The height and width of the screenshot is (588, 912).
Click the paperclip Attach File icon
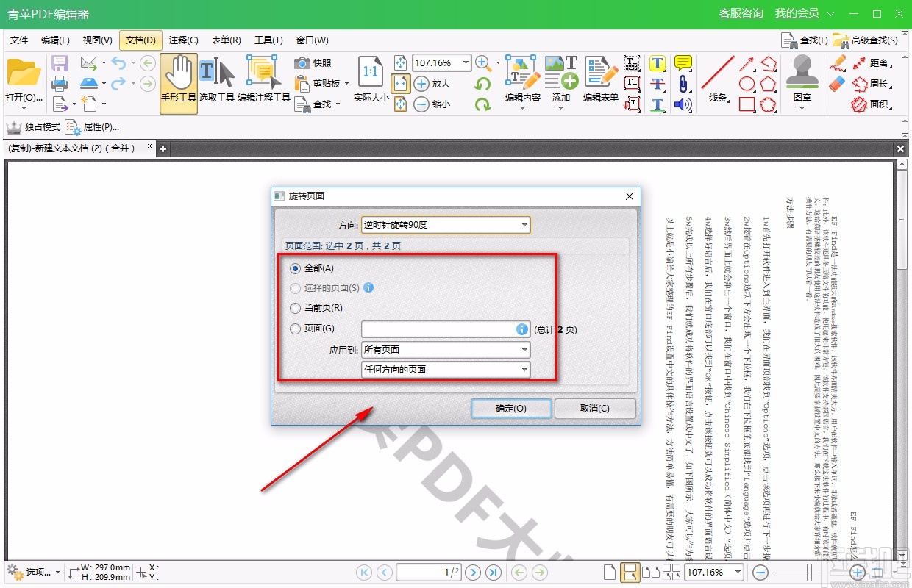(x=683, y=84)
